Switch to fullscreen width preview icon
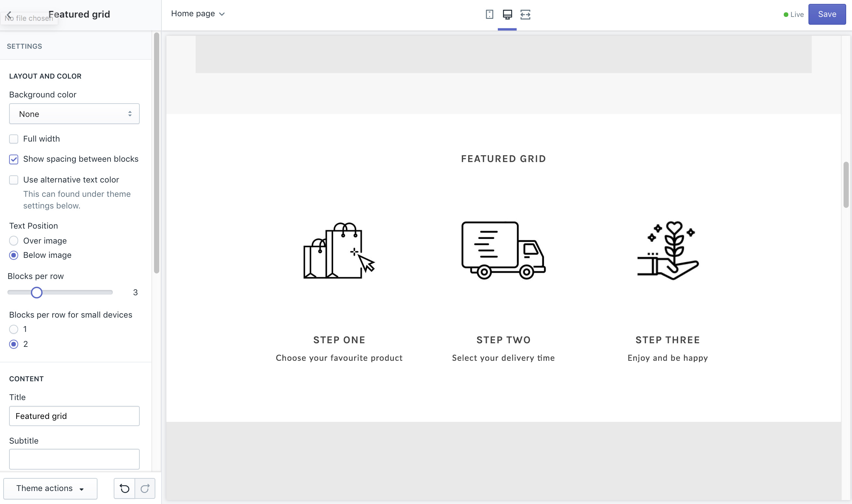Screen dimensions: 852x504 tap(525, 14)
